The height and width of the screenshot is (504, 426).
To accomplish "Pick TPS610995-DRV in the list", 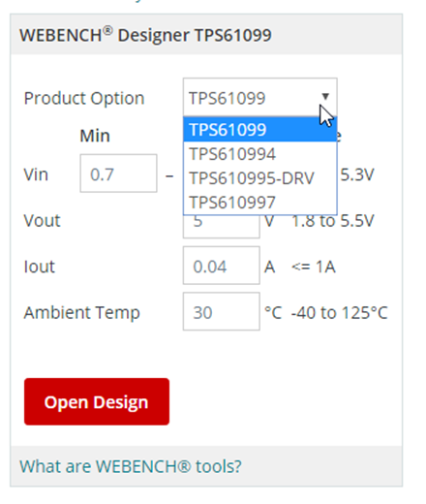I will coord(260,178).
